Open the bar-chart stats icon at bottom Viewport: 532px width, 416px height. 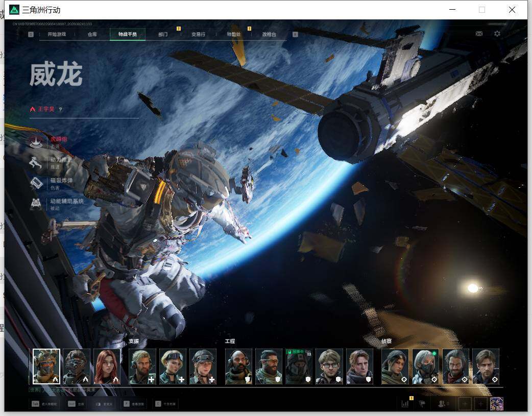405,404
